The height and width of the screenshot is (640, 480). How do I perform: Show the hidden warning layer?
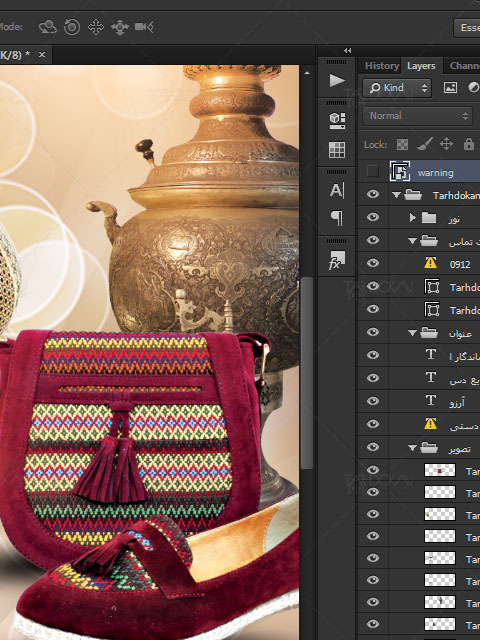point(372,171)
